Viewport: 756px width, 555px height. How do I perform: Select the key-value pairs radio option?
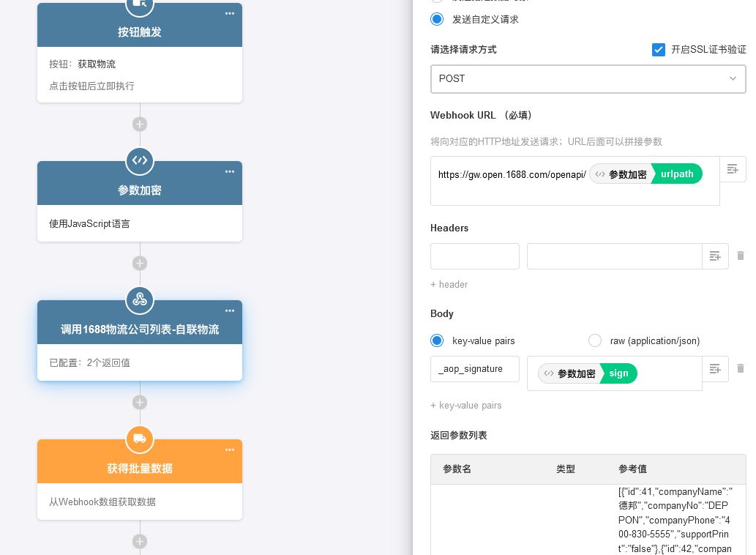(437, 340)
